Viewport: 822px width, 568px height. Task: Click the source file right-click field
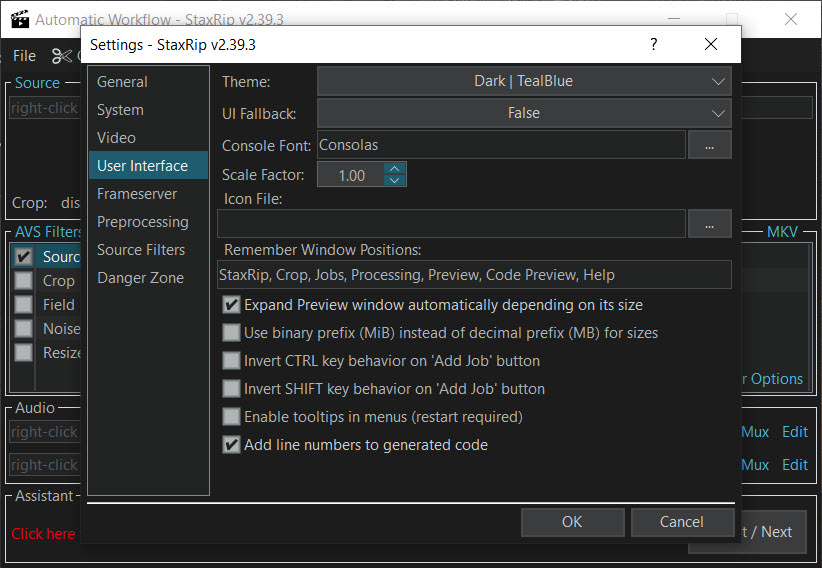click(45, 108)
